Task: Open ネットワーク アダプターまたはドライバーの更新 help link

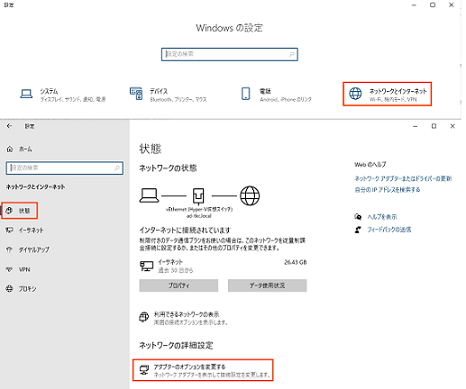Action: (403, 179)
